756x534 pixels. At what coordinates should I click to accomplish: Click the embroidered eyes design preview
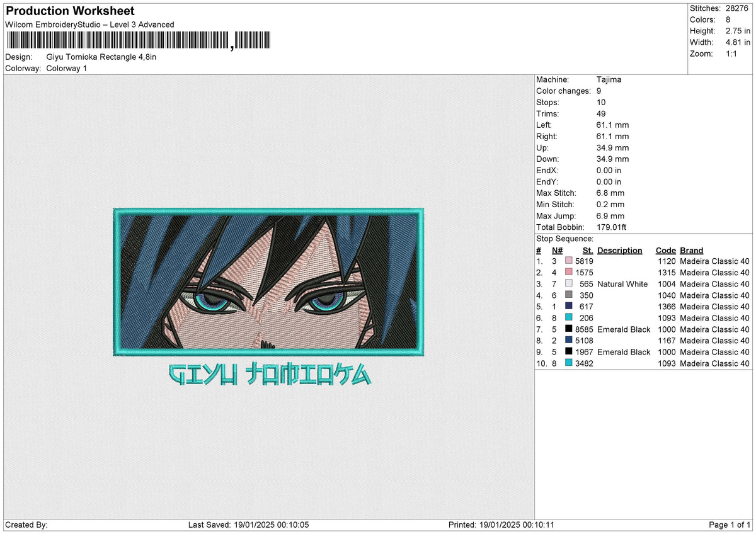coord(268,282)
